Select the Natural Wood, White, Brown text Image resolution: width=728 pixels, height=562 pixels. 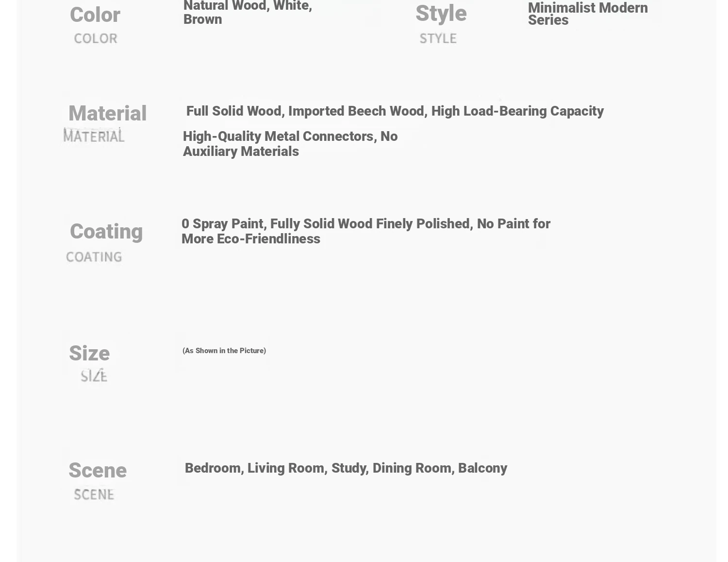coord(248,13)
